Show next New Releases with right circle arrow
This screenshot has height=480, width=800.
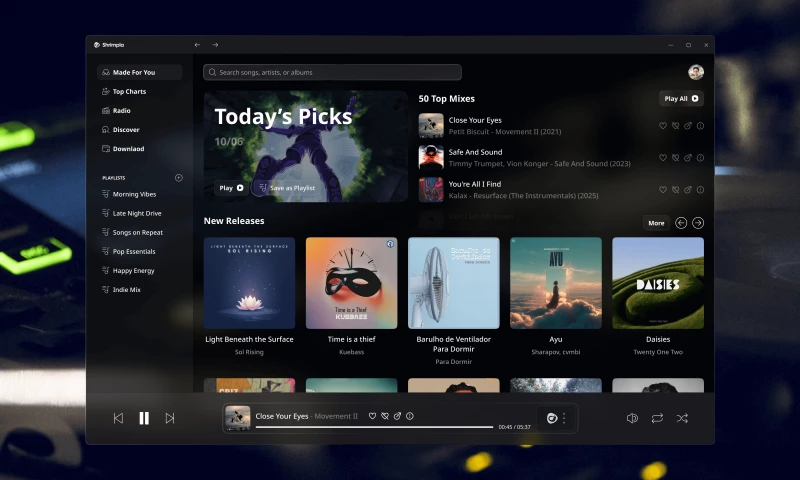click(698, 223)
